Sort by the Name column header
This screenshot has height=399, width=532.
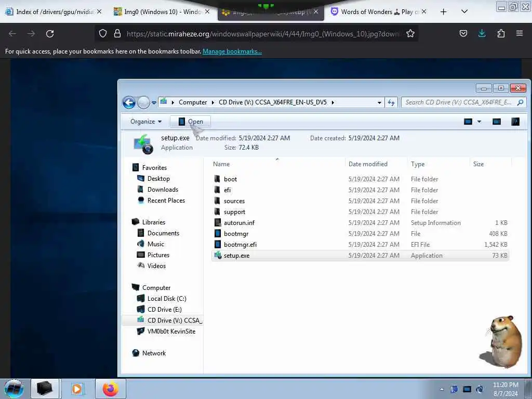221,164
